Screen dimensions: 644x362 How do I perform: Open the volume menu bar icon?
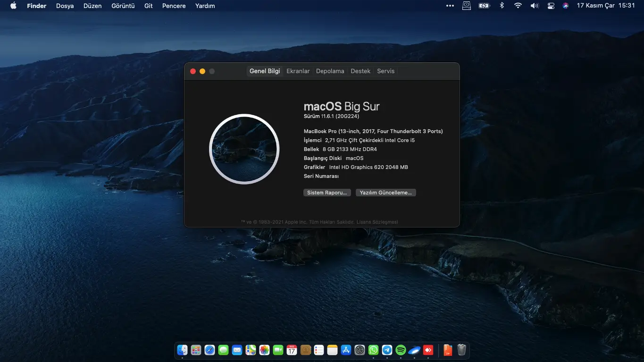pyautogui.click(x=534, y=6)
